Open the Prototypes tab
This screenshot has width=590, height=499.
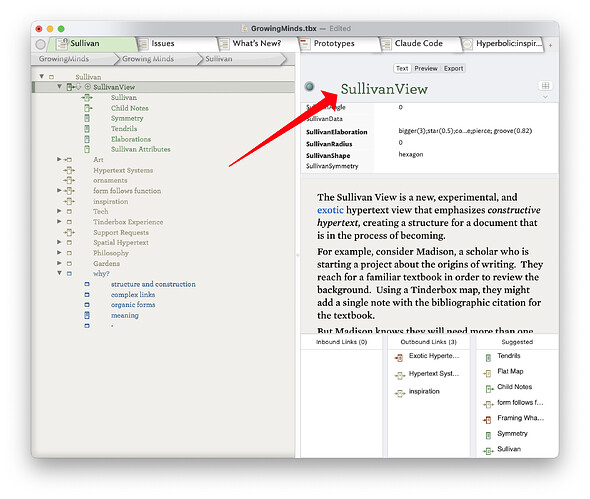coord(334,44)
